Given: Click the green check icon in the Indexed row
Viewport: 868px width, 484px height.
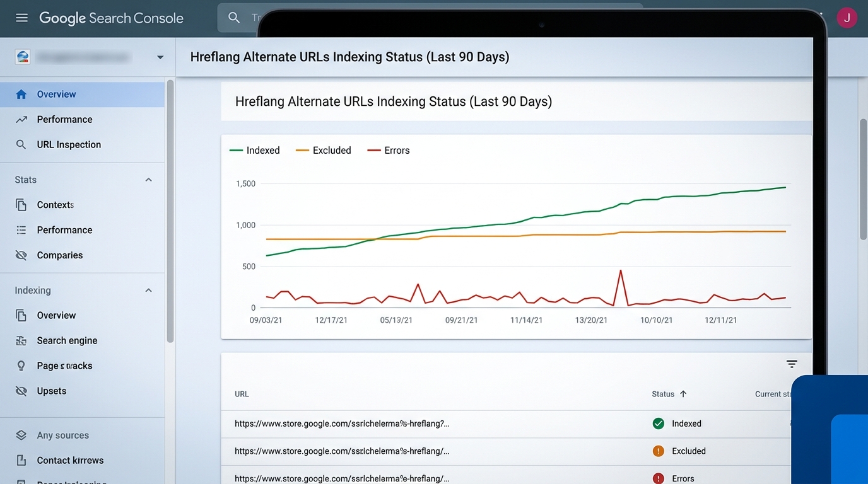Looking at the screenshot, I should [659, 423].
